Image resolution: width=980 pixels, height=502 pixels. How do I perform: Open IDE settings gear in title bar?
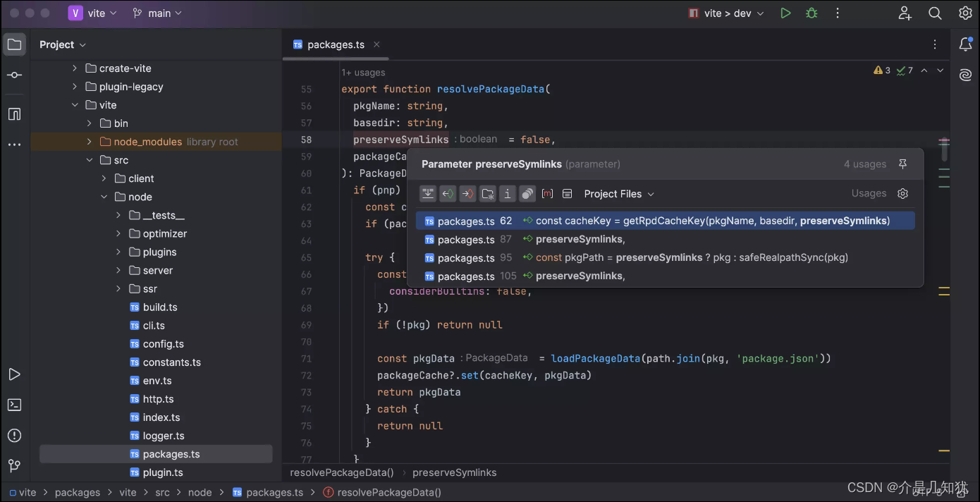(x=965, y=13)
